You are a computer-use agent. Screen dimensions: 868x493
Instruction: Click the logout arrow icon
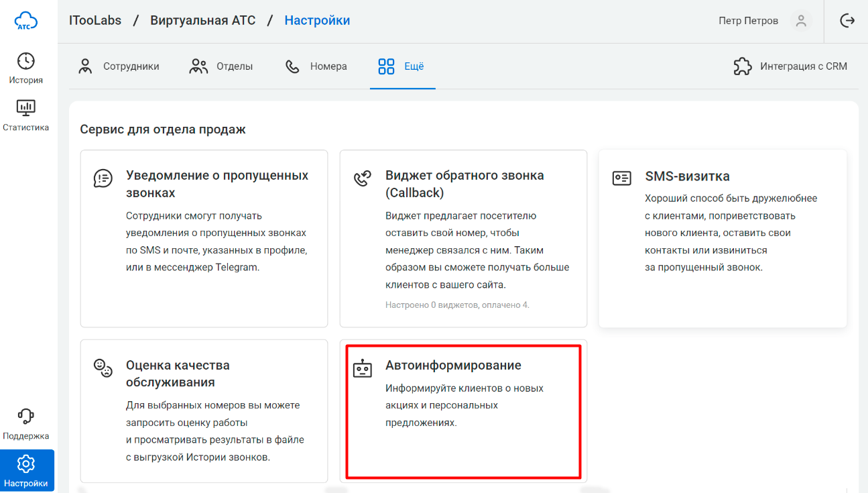(x=847, y=21)
